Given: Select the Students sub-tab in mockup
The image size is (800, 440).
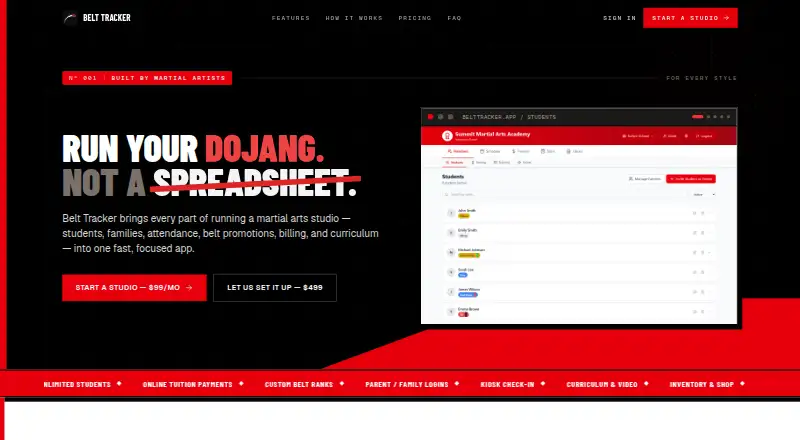Looking at the screenshot, I should (454, 162).
